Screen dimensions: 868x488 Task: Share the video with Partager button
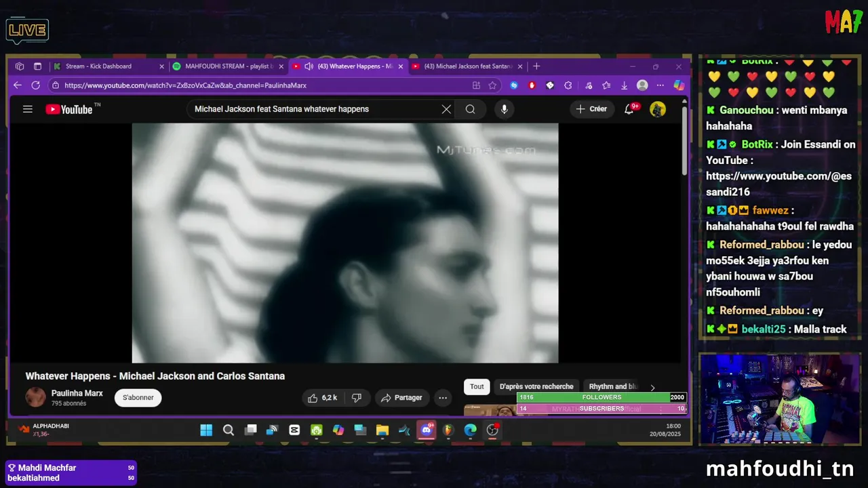point(401,398)
